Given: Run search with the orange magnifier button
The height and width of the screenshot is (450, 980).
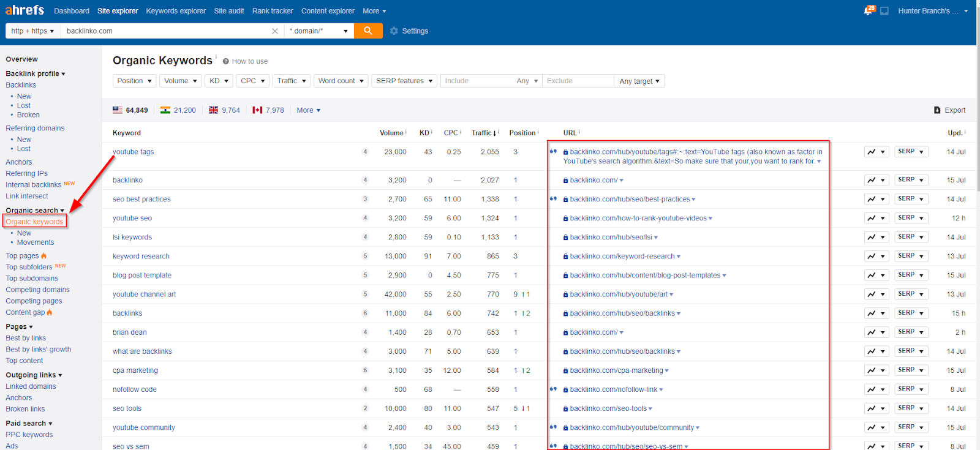Looking at the screenshot, I should (x=368, y=31).
